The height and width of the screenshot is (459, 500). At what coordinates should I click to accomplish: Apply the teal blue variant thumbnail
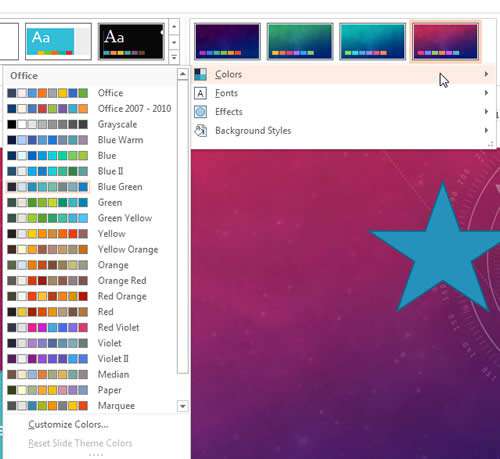[x=373, y=42]
